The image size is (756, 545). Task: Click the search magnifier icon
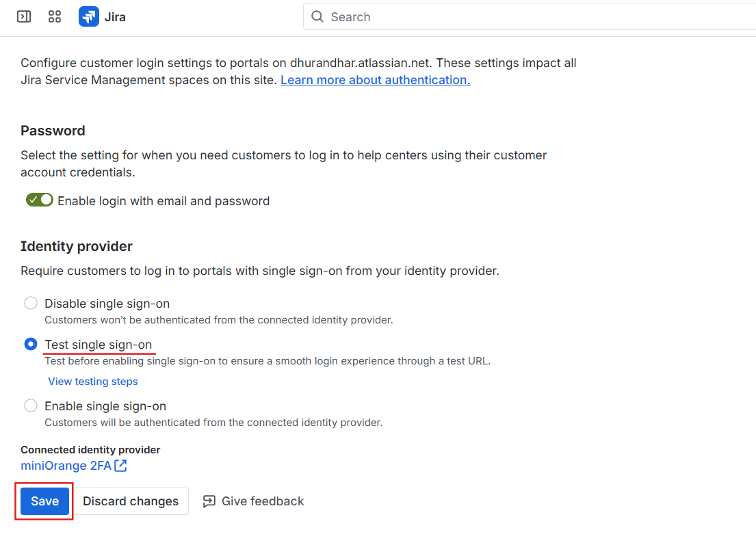[317, 16]
